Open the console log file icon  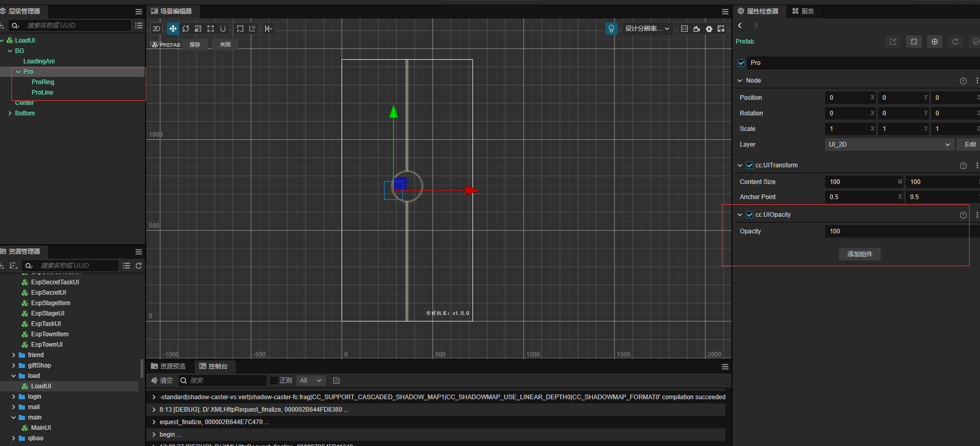(x=336, y=381)
